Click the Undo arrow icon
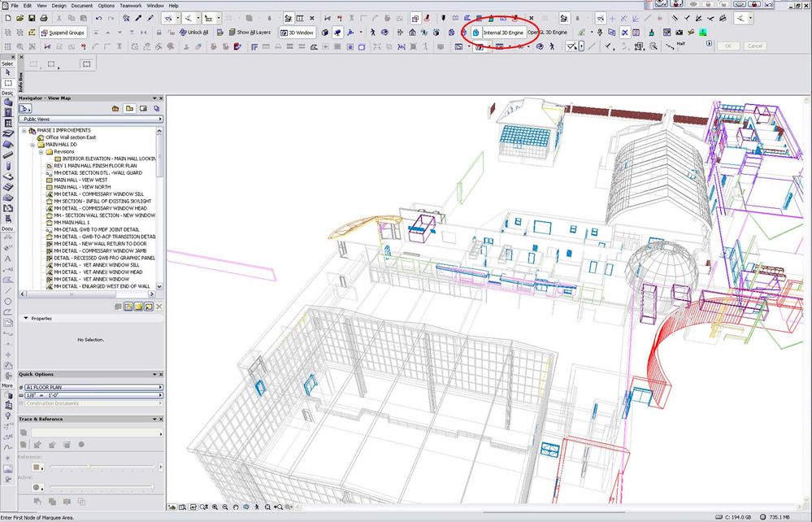 coord(98,18)
